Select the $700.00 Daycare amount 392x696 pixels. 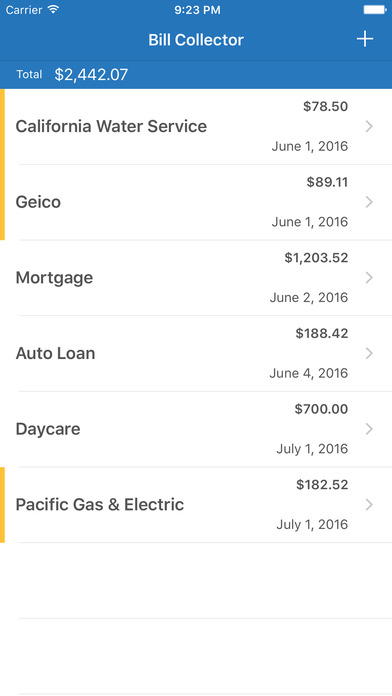click(x=321, y=409)
